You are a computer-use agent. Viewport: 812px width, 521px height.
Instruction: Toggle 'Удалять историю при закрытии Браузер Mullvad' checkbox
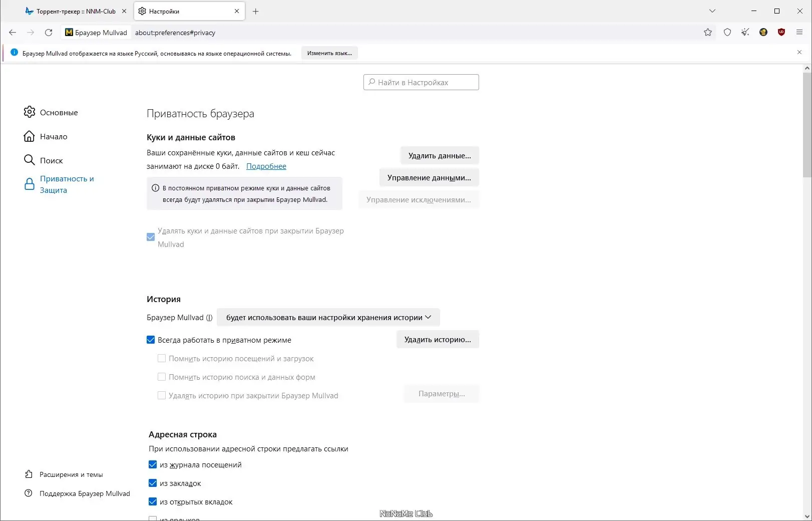pyautogui.click(x=162, y=395)
